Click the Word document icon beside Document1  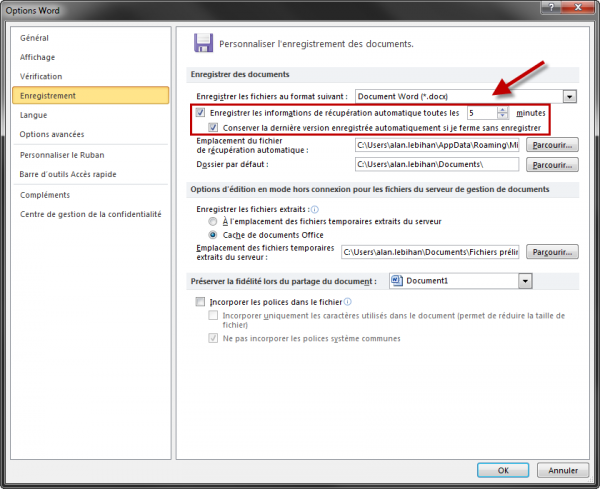pyautogui.click(x=397, y=281)
